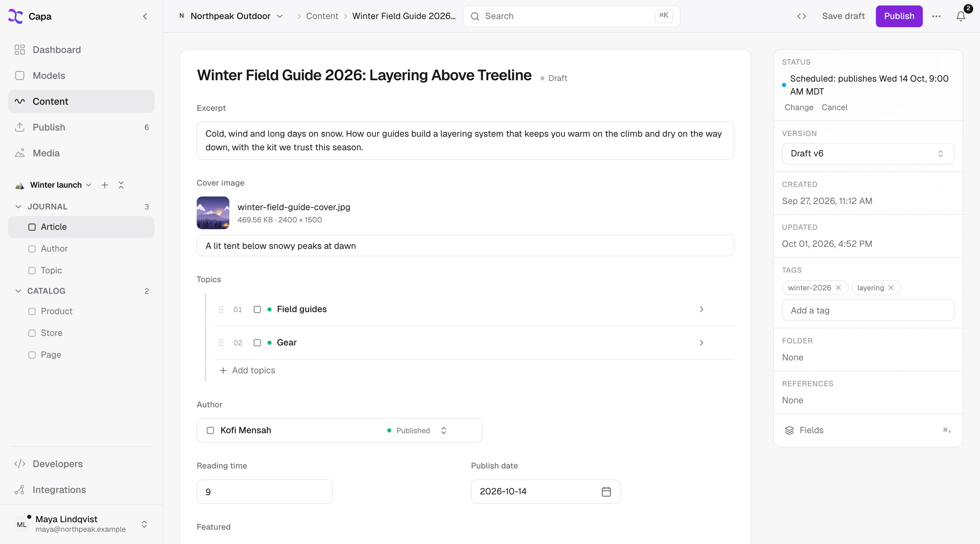Image resolution: width=980 pixels, height=544 pixels.
Task: Click the Add a tag input
Action: tap(868, 310)
